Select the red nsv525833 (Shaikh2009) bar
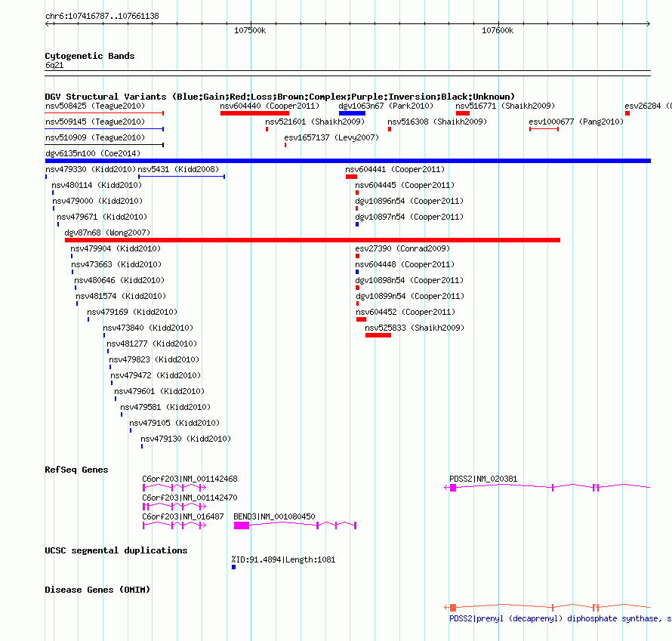This screenshot has width=672, height=641. coord(378,335)
